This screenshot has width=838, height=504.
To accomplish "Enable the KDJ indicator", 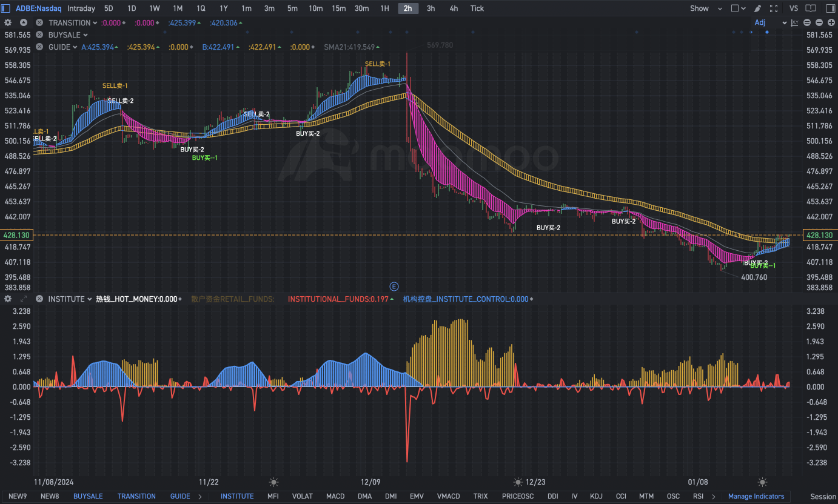I will 596,496.
